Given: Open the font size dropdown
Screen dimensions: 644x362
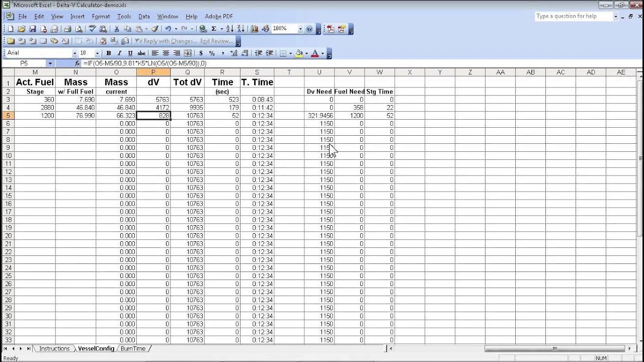Looking at the screenshot, I should (97, 53).
